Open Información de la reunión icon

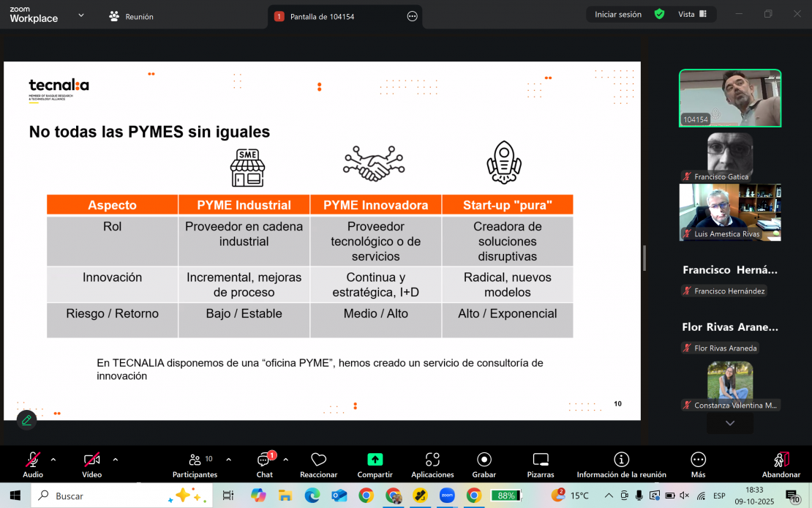pos(621,460)
